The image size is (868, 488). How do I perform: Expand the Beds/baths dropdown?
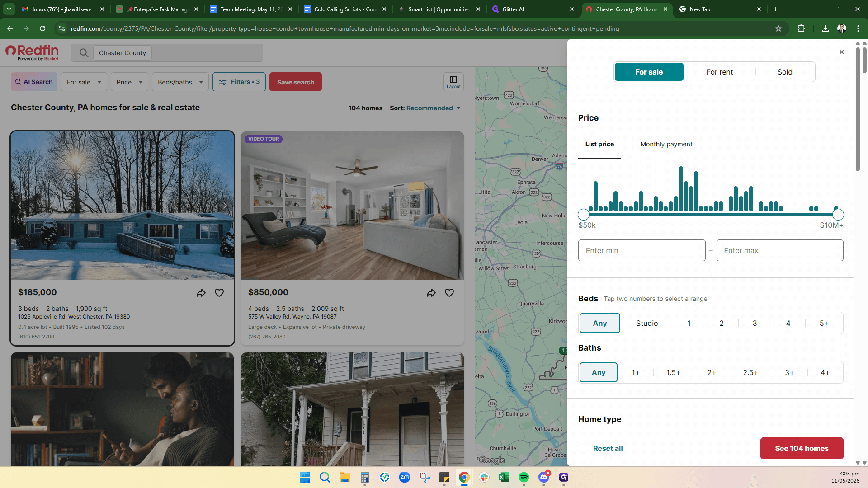click(x=180, y=82)
